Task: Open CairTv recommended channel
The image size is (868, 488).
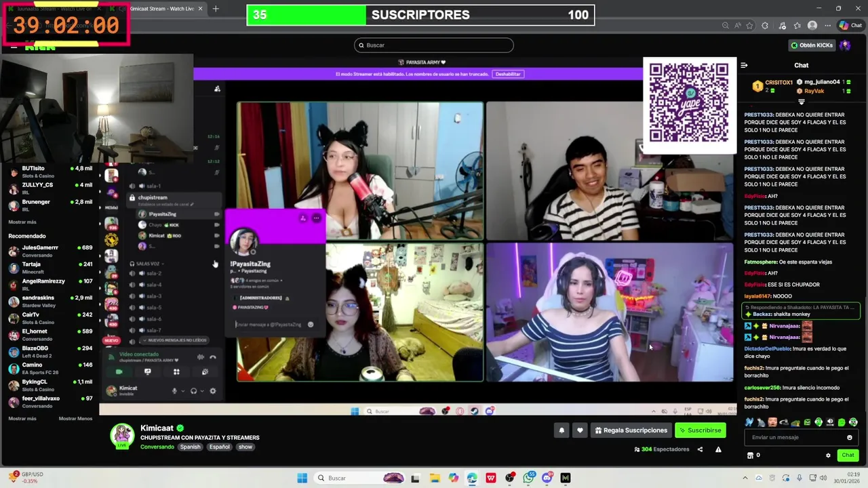Action: click(50, 318)
